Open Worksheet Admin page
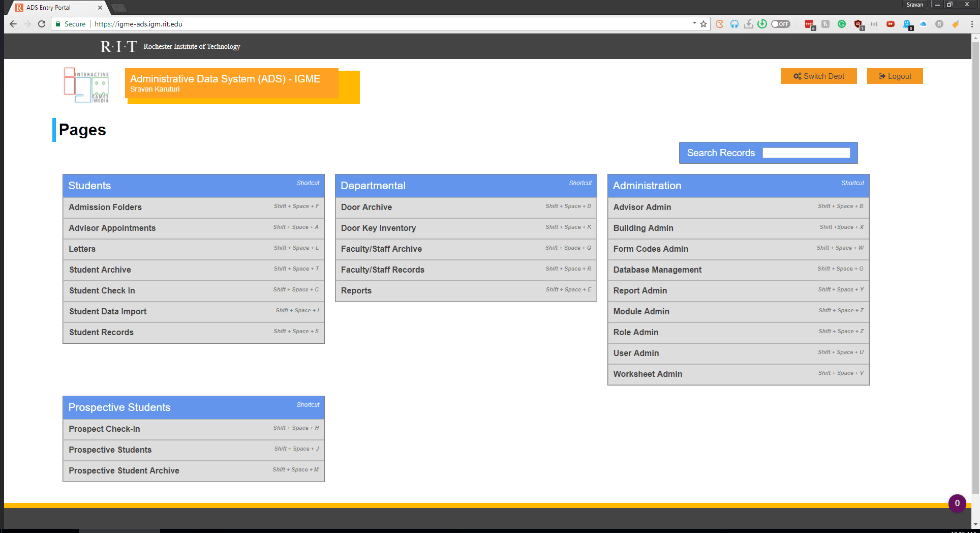980x533 pixels. pyautogui.click(x=739, y=374)
